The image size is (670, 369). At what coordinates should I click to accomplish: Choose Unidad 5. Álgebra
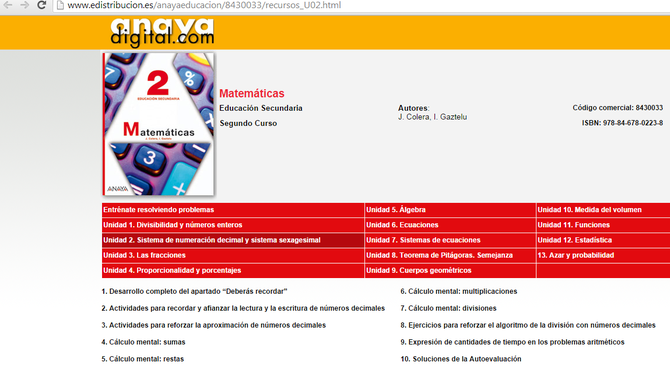(450, 210)
